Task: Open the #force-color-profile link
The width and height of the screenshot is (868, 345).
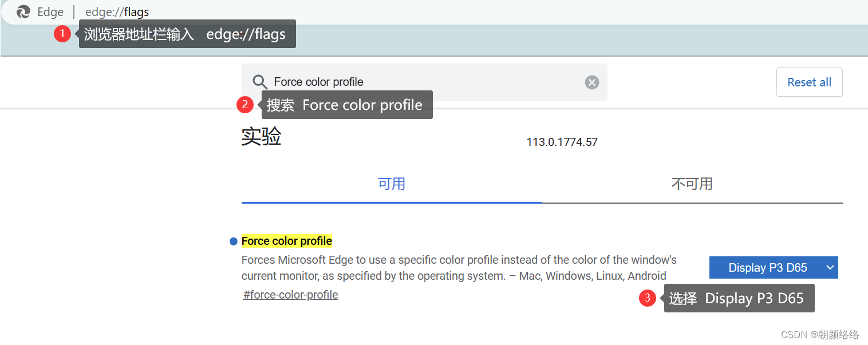Action: (291, 295)
